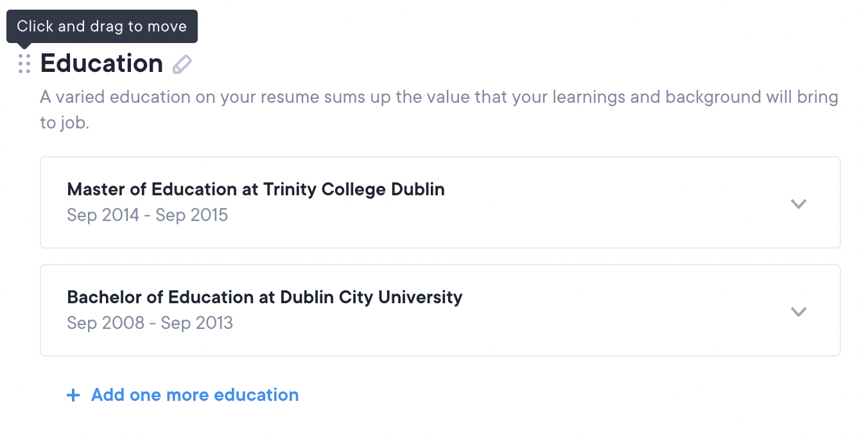Screen dimensions: 868x442
Task: Open the Master of Education at Trinity title
Action: 256,190
